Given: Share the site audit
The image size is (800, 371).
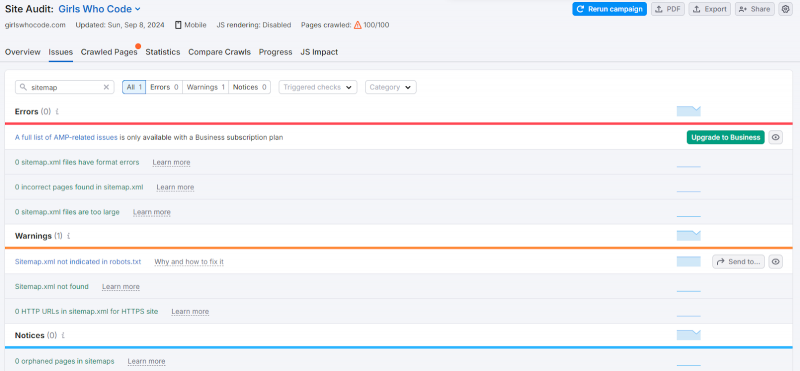Looking at the screenshot, I should click(755, 9).
